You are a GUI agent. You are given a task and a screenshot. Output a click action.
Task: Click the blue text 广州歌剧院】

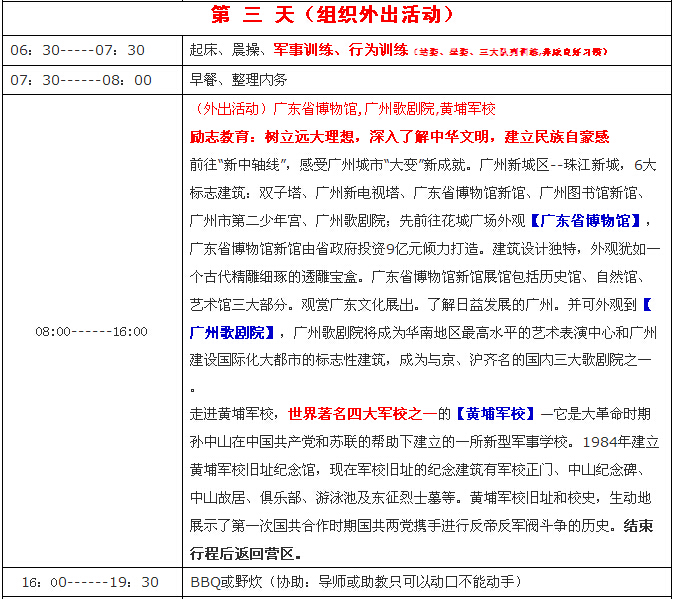click(x=232, y=333)
